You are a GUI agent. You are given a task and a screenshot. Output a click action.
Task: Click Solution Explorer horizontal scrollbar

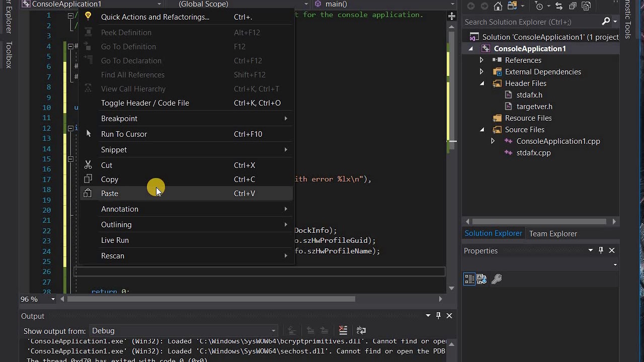539,221
